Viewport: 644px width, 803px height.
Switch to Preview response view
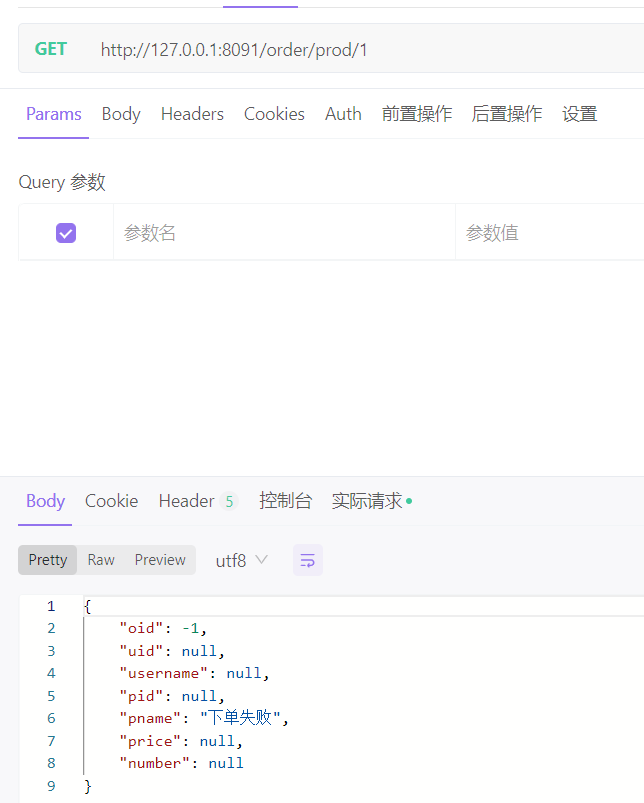[x=160, y=560]
